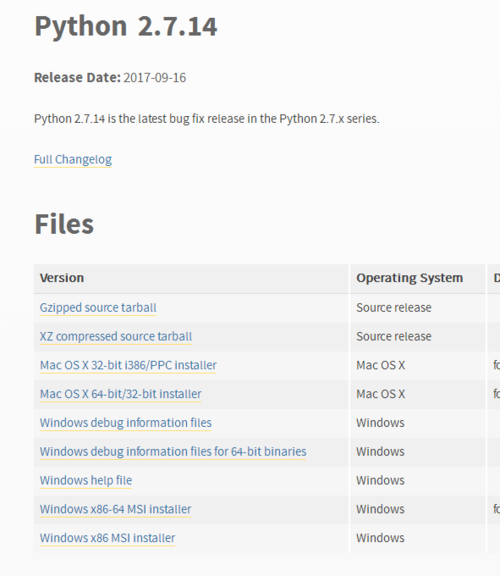Open debug information files for 64-bit binaries

173,451
